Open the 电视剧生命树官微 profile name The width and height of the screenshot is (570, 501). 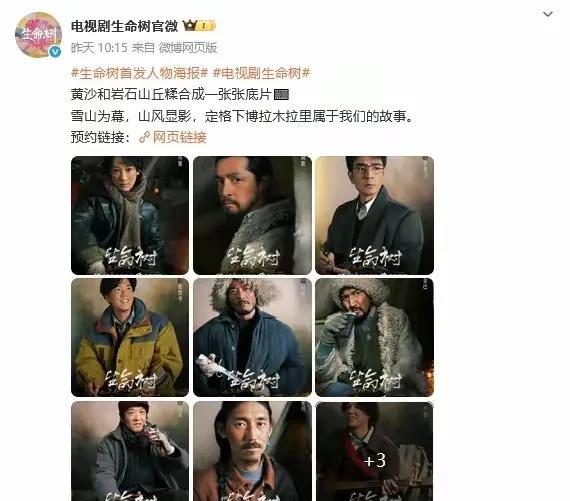(124, 26)
